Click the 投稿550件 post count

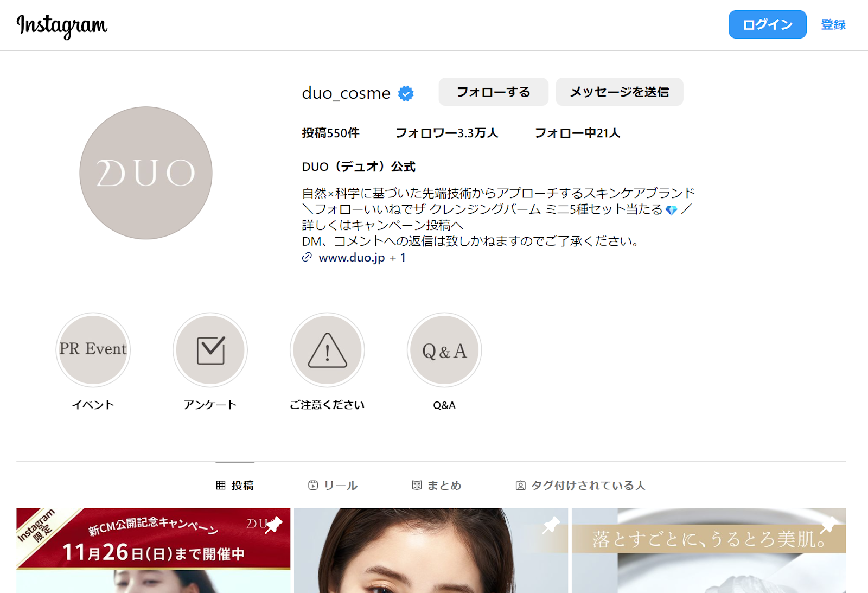point(331,133)
